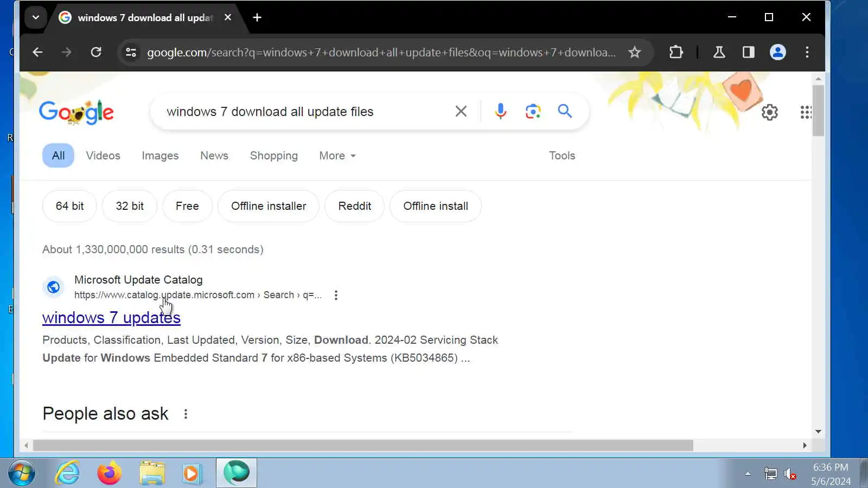Filter with the 'Offline installer' chip
Viewport: 868px width, 488px height.
click(269, 206)
